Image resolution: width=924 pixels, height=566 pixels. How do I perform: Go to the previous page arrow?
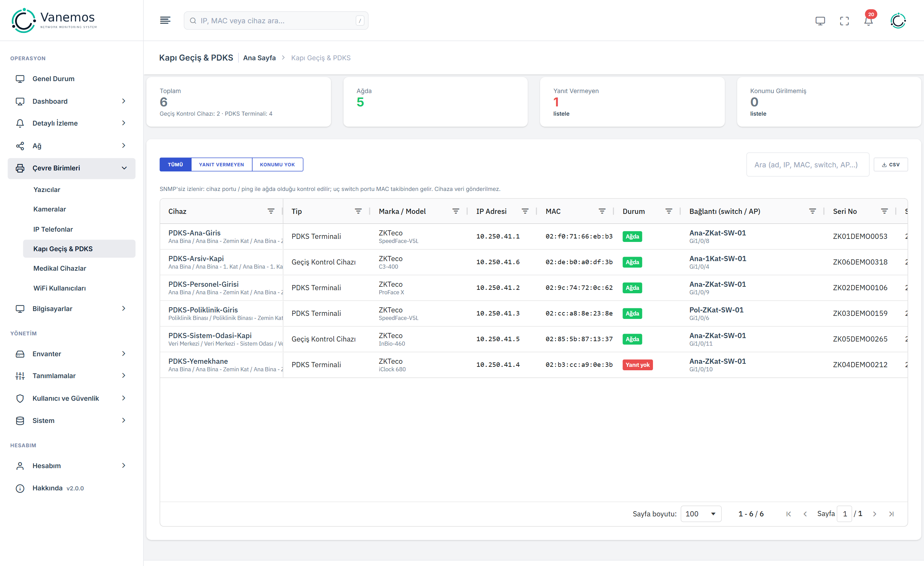(805, 514)
